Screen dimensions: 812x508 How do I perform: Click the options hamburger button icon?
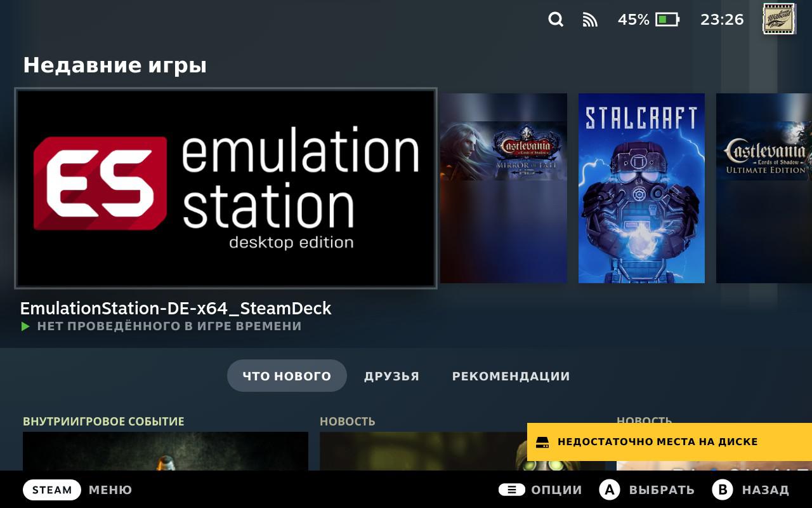(511, 490)
